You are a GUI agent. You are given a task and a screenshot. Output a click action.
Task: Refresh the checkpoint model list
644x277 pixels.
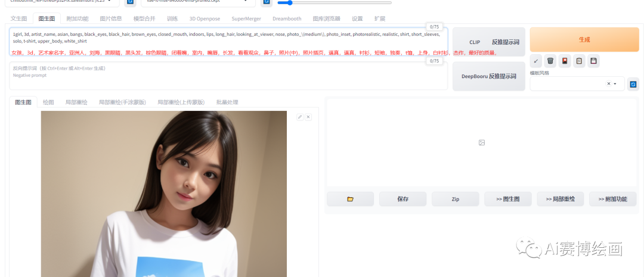(130, 2)
